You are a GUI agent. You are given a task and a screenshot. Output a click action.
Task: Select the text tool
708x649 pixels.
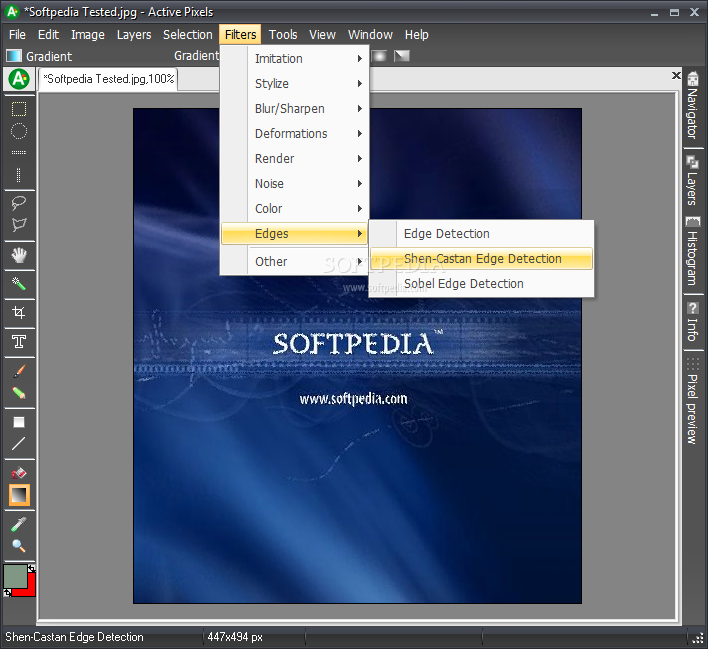(19, 342)
